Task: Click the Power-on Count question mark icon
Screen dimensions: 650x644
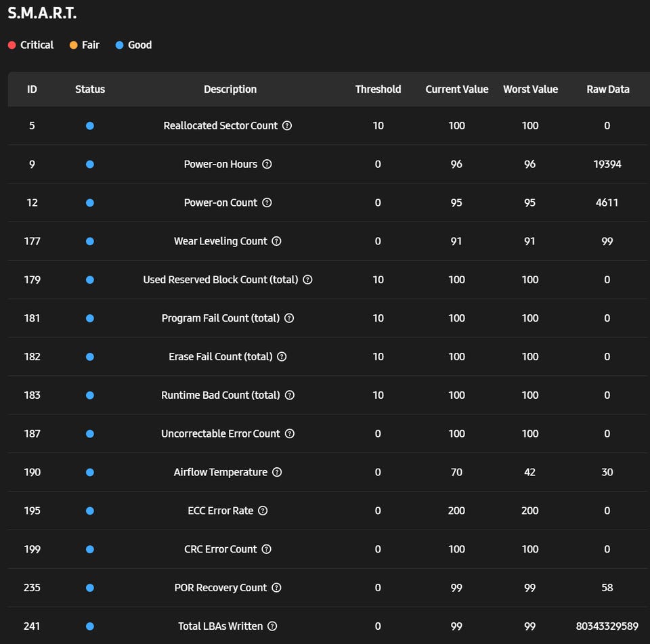Action: (x=267, y=203)
